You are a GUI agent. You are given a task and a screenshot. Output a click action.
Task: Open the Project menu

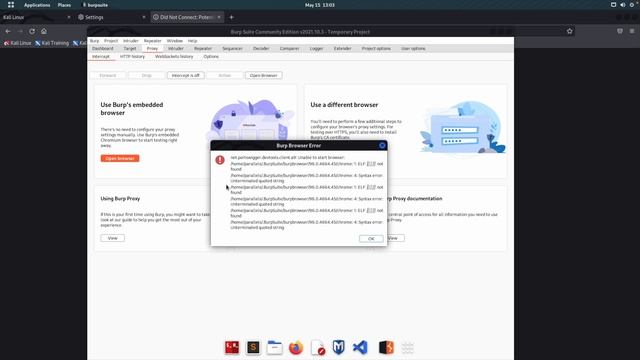click(111, 41)
